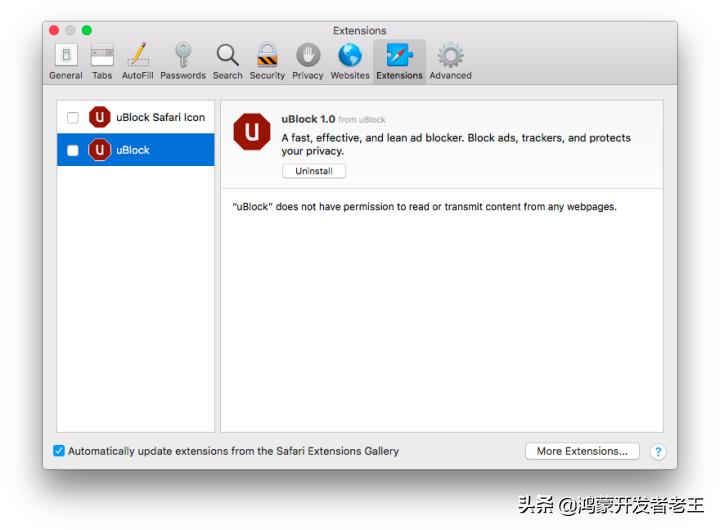Enable the selected uBlock extension checkbox
Viewport: 720px width, 530px height.
coord(73,150)
